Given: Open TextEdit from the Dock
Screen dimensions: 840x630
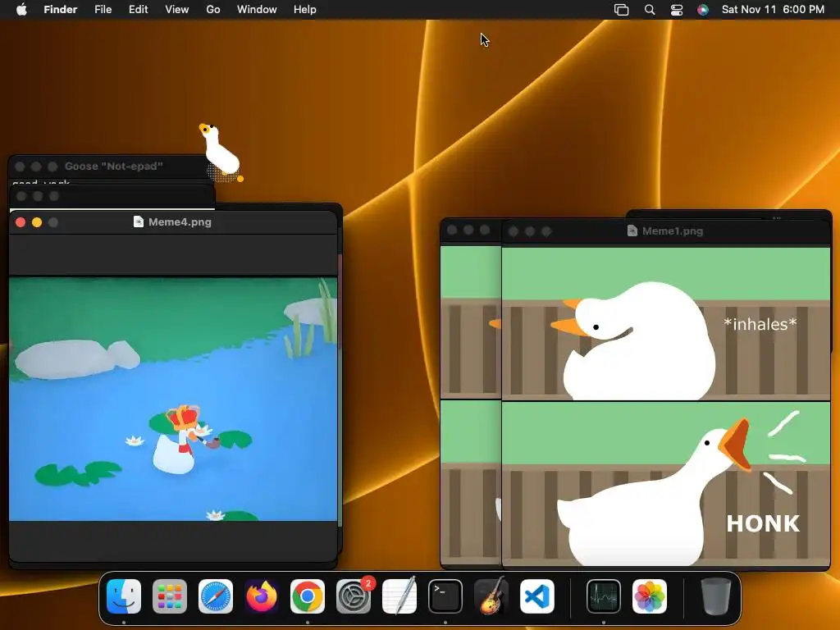Looking at the screenshot, I should coord(399,596).
